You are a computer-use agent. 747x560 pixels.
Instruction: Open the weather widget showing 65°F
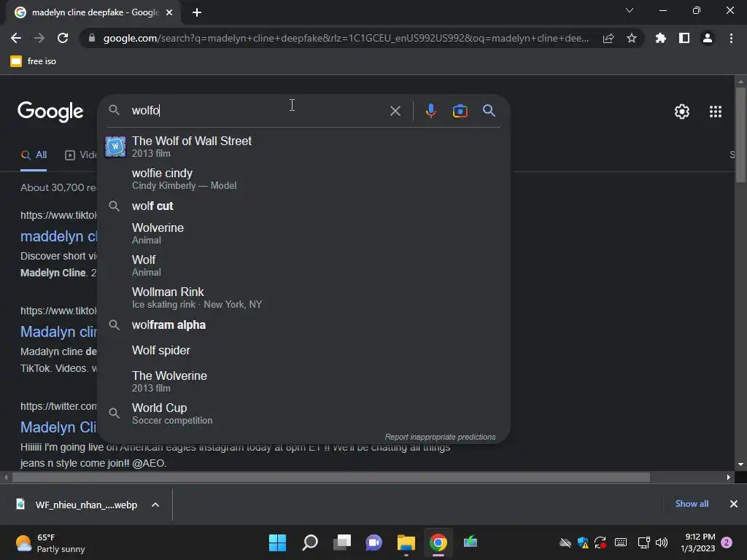coord(50,542)
